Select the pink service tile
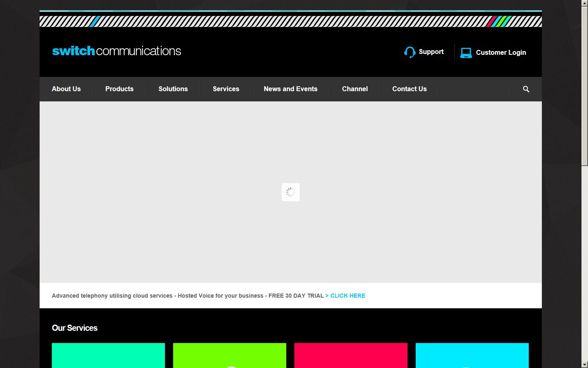 tap(351, 355)
